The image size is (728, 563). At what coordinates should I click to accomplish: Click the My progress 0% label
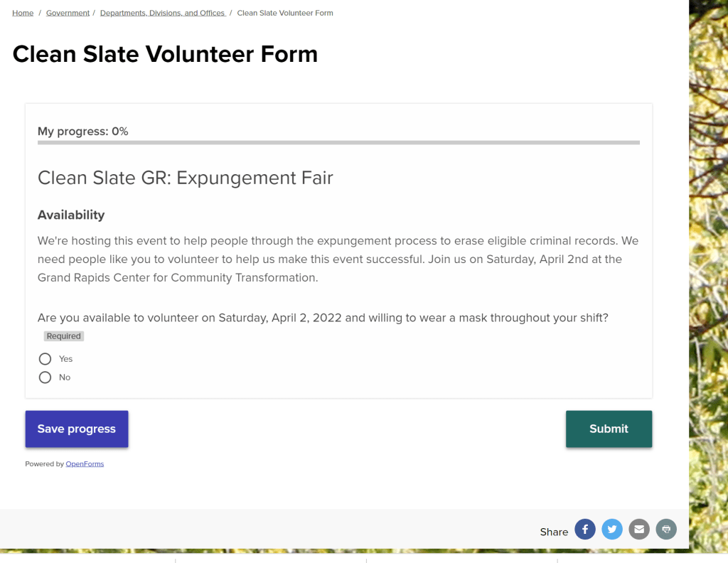coord(82,132)
